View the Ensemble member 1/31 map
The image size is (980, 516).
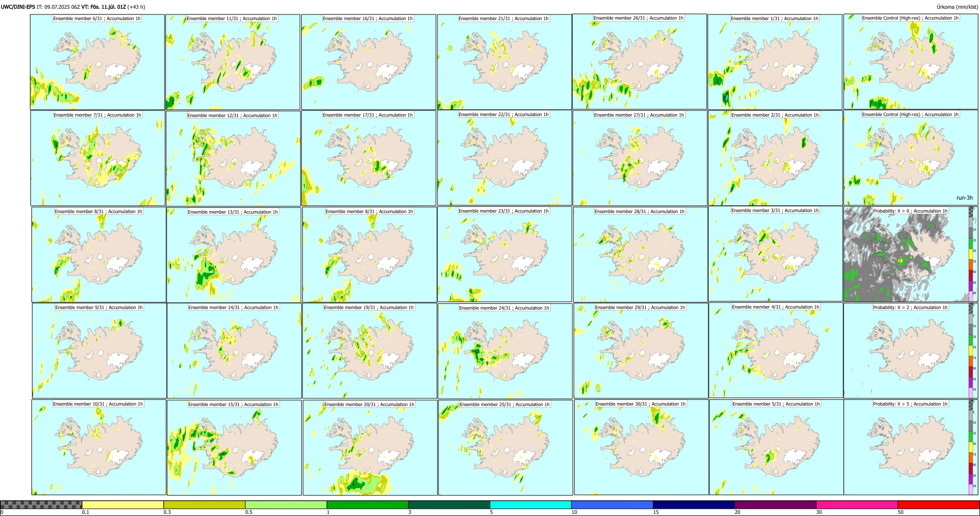(x=775, y=62)
